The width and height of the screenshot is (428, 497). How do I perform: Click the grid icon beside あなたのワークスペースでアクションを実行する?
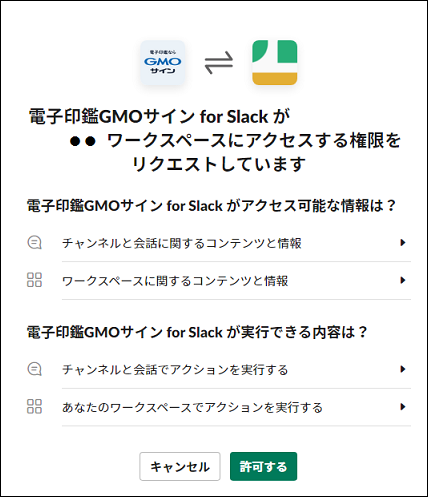[x=34, y=406]
